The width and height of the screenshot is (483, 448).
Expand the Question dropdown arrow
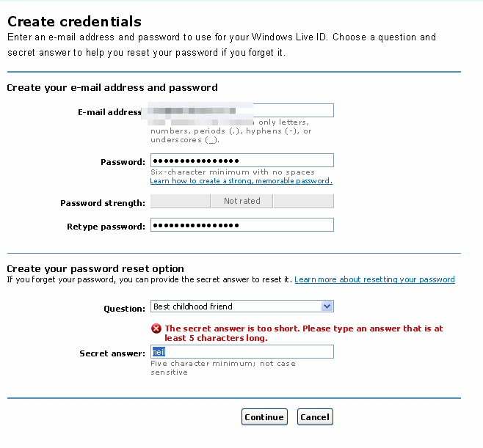(x=327, y=306)
